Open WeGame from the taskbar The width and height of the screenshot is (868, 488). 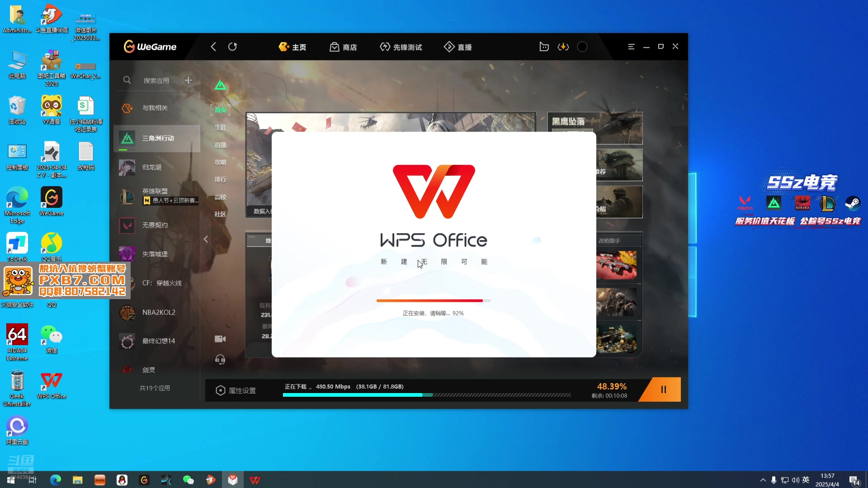(144, 480)
